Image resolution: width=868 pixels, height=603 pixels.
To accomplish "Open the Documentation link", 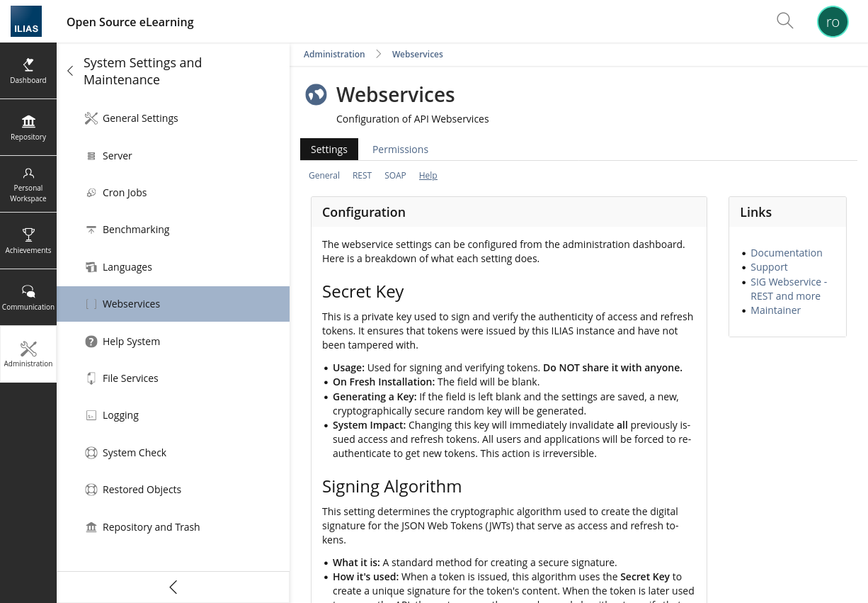I will 787,253.
